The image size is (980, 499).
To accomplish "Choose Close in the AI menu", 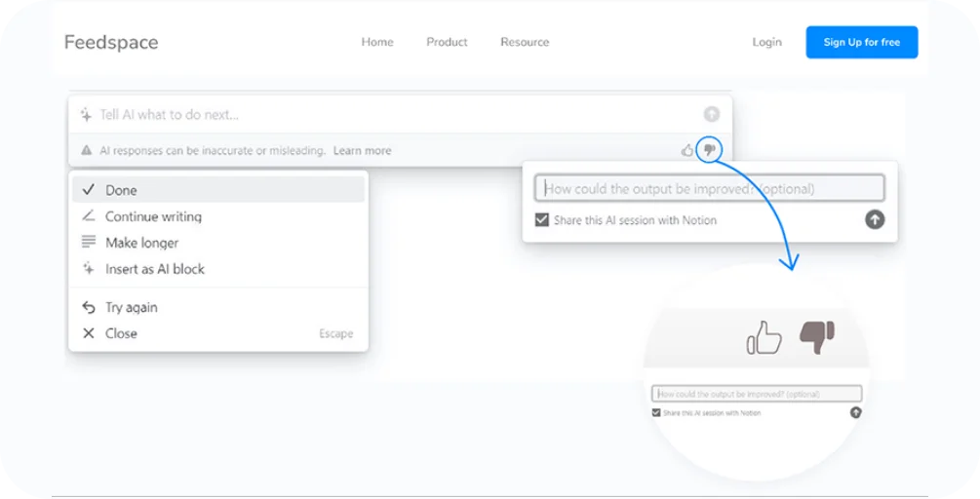I will click(x=218, y=333).
